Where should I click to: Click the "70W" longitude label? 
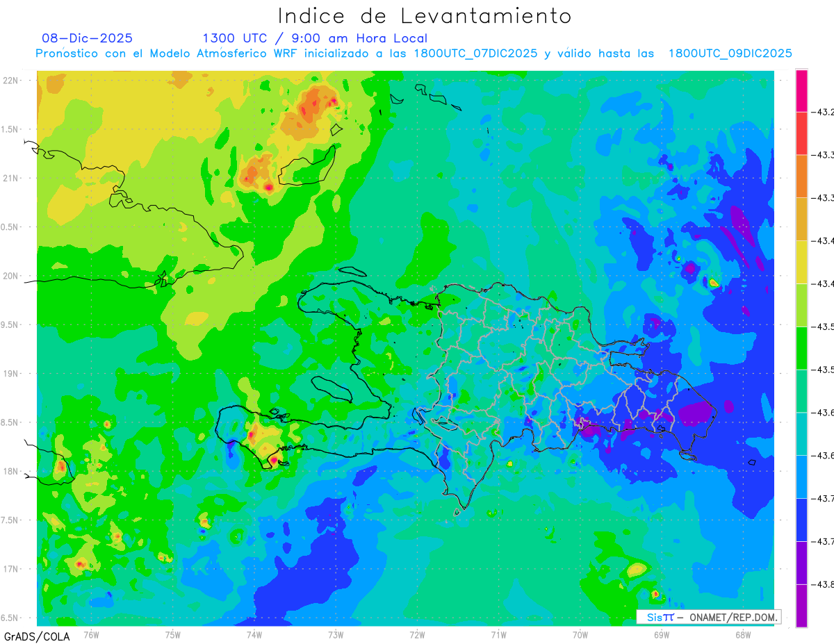click(580, 634)
